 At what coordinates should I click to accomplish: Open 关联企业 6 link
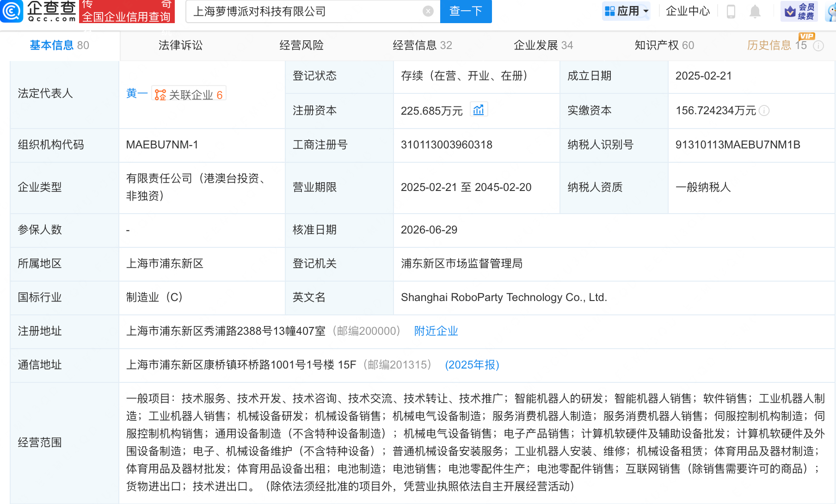(189, 95)
